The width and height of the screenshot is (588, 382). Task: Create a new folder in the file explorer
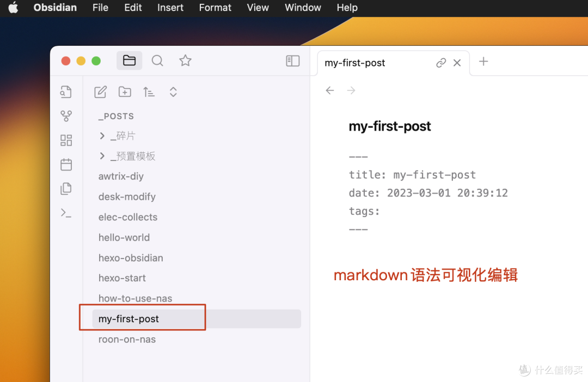(125, 92)
